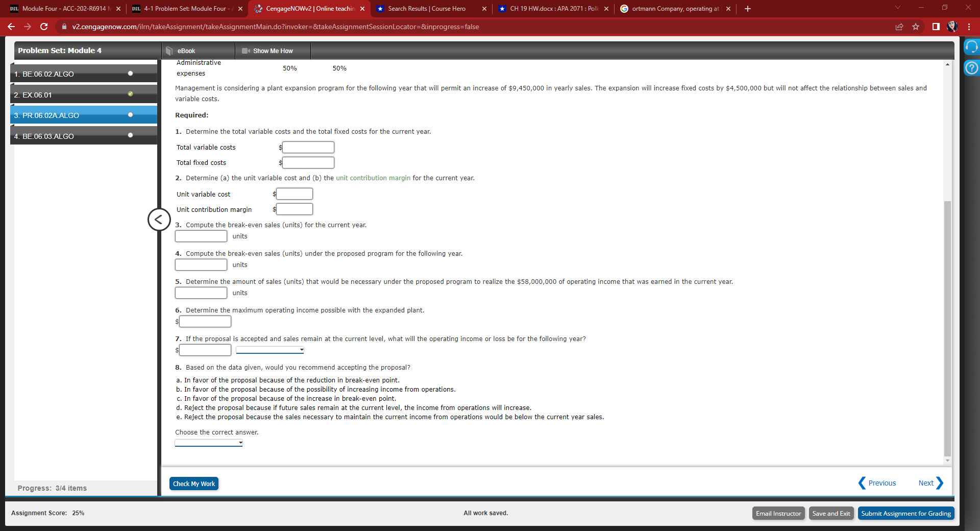
Task: Open the Chrome three-dot menu
Action: click(x=969, y=27)
